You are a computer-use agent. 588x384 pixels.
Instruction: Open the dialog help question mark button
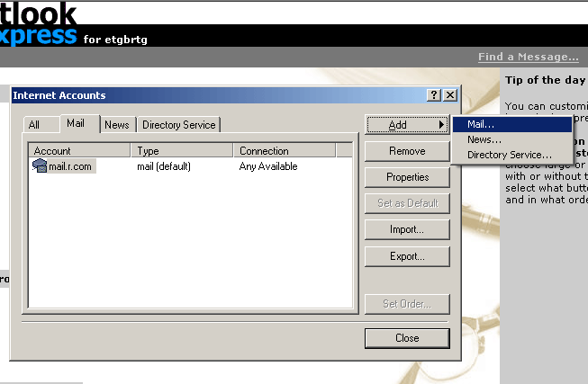(433, 95)
